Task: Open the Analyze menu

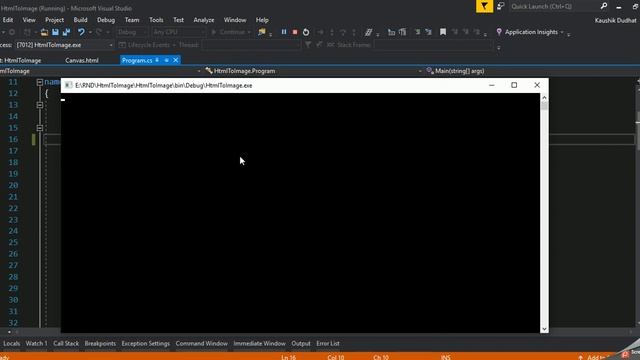Action: (x=204, y=20)
